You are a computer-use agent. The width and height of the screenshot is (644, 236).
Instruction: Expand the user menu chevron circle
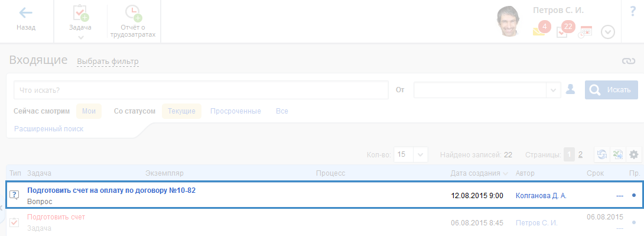(608, 32)
